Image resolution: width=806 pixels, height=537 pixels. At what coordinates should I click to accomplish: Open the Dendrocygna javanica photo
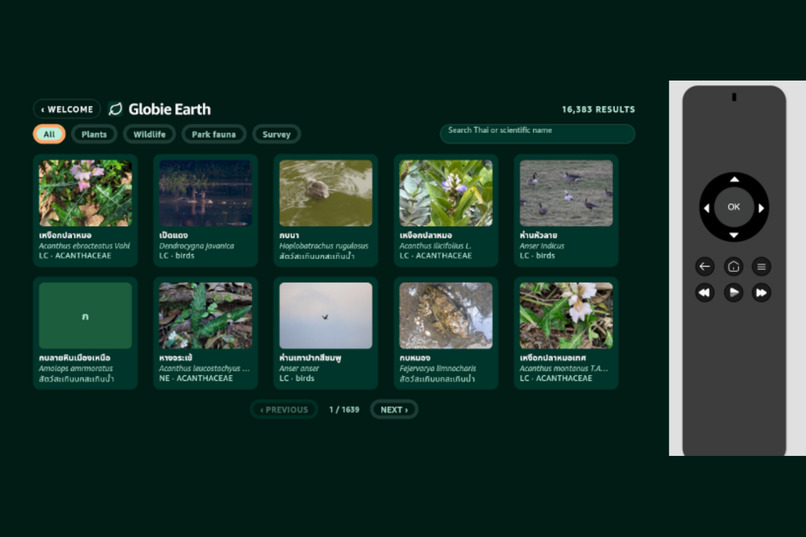pos(206,193)
